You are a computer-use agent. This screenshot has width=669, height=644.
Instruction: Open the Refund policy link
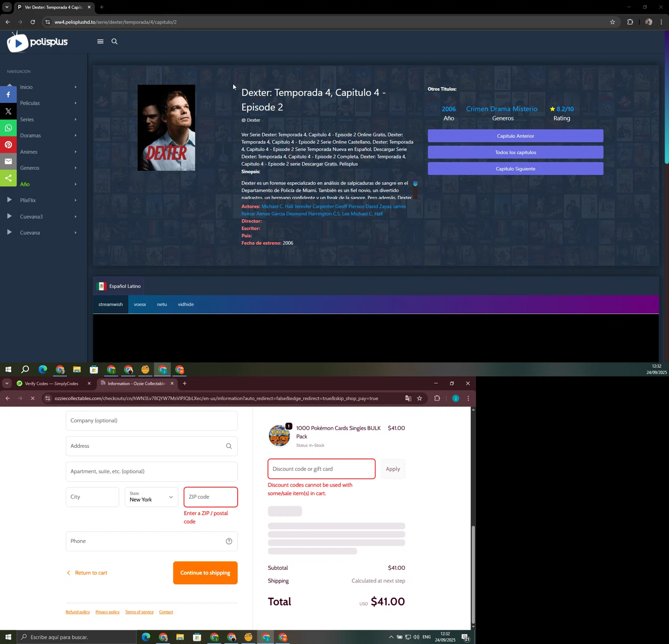coord(78,612)
